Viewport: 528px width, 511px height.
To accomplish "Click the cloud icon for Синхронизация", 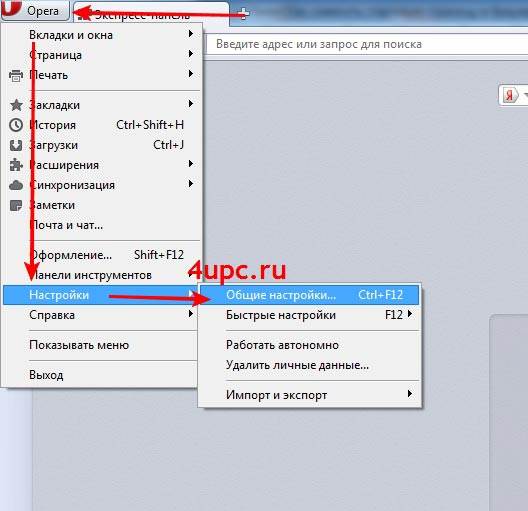I will point(16,185).
